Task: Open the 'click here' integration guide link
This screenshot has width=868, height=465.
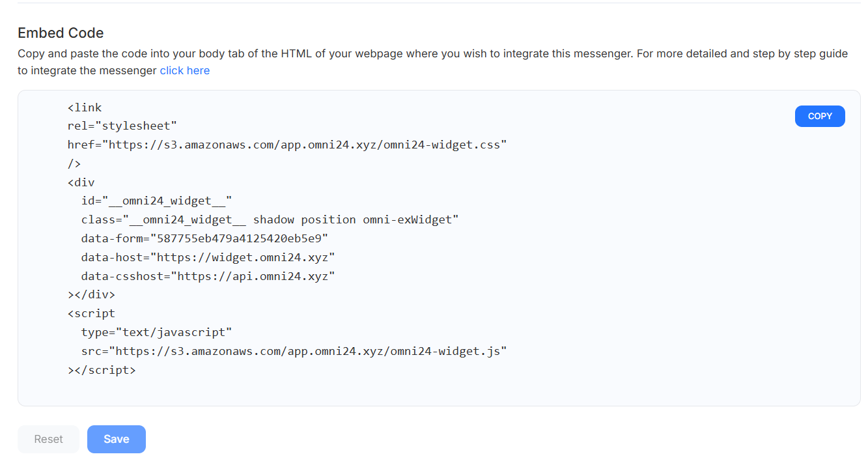Action: pos(185,70)
